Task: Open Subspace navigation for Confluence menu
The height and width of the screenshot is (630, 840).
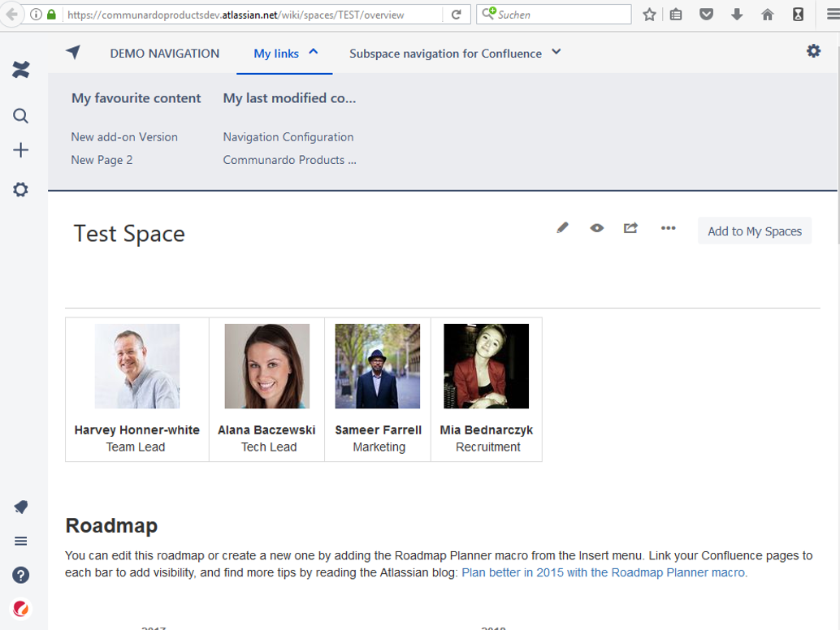Action: click(445, 54)
